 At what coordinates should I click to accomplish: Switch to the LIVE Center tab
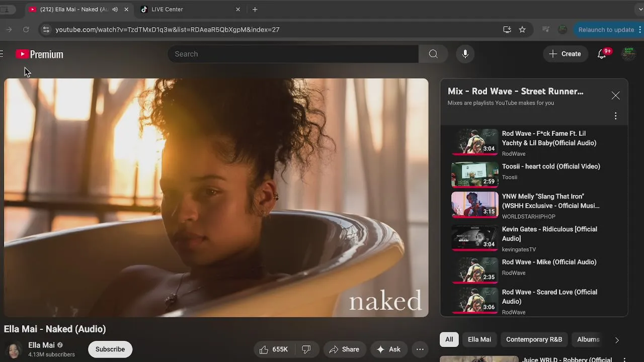[189, 9]
